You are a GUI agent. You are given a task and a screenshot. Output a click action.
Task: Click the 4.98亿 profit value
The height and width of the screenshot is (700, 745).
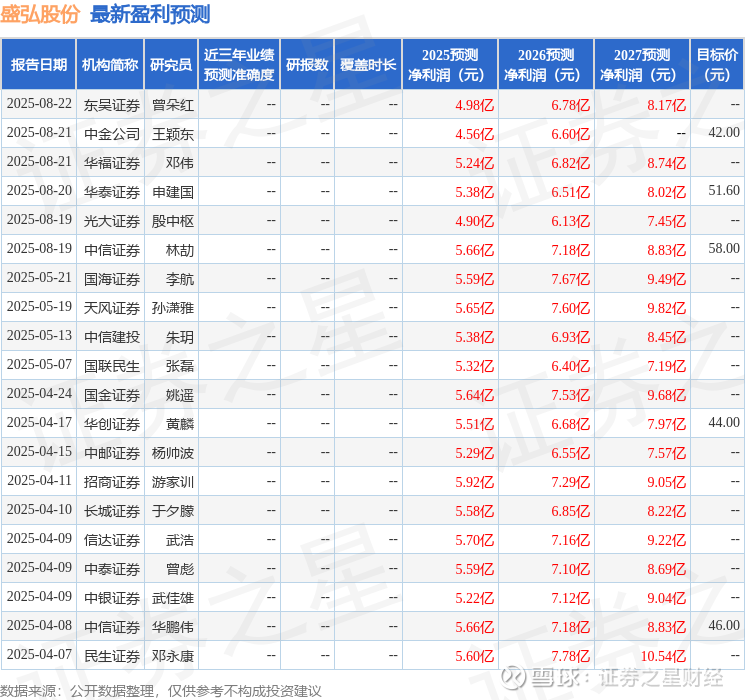(475, 105)
